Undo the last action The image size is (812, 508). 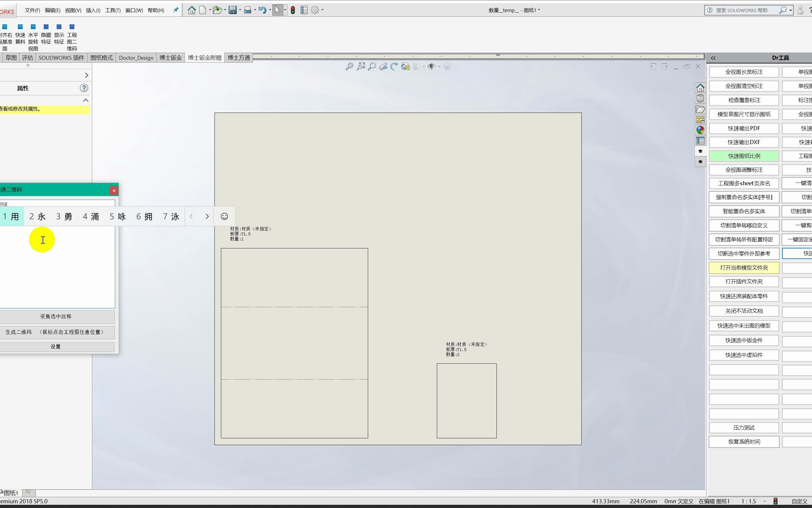(x=263, y=10)
